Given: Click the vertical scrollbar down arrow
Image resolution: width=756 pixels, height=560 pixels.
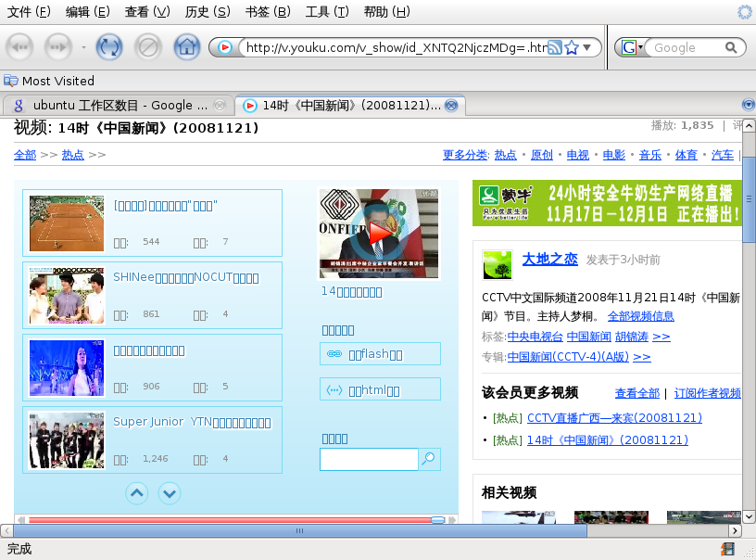Looking at the screenshot, I should [749, 517].
